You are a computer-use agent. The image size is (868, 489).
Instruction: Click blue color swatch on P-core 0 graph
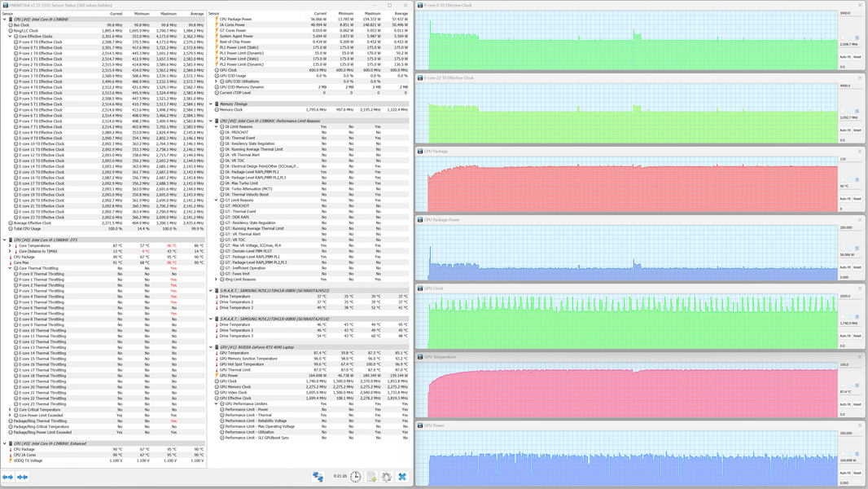857,37
